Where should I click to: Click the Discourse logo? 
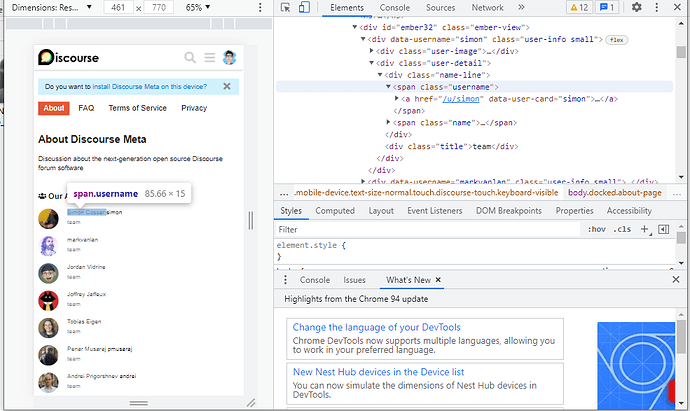click(x=68, y=58)
